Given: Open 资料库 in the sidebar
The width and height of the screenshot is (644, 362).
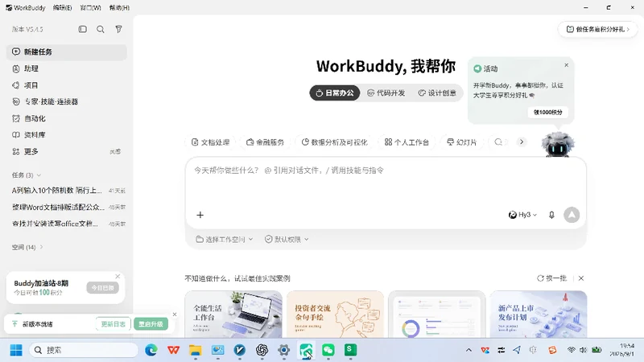Looking at the screenshot, I should point(67,135).
